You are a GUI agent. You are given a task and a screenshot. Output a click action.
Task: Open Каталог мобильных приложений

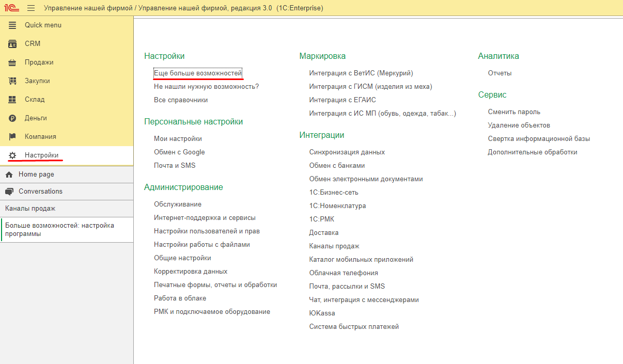pyautogui.click(x=361, y=260)
